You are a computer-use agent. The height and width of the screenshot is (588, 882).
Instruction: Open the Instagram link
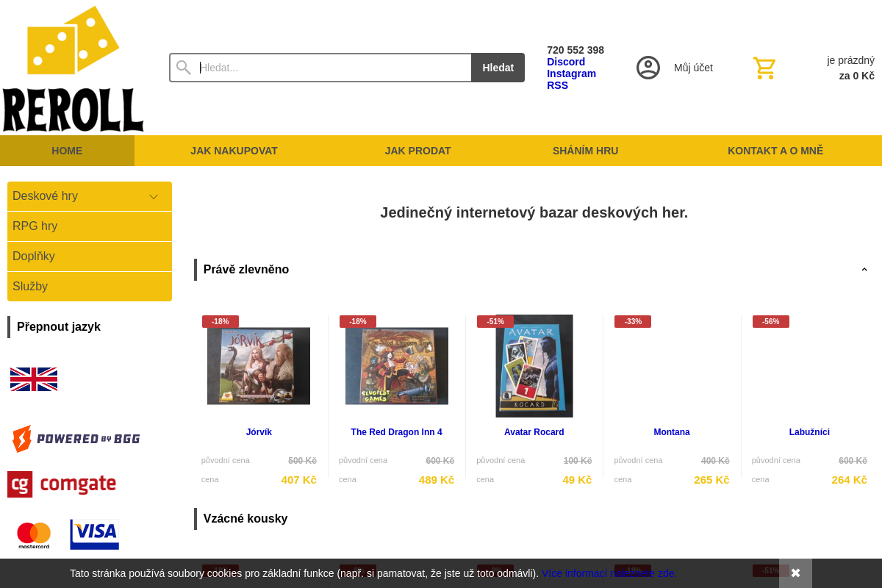pos(571,73)
